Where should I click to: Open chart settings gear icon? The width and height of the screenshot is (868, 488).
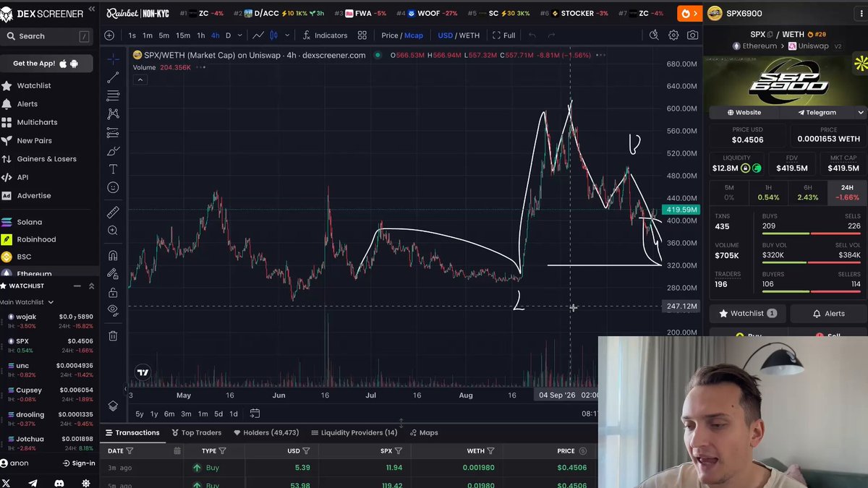673,35
